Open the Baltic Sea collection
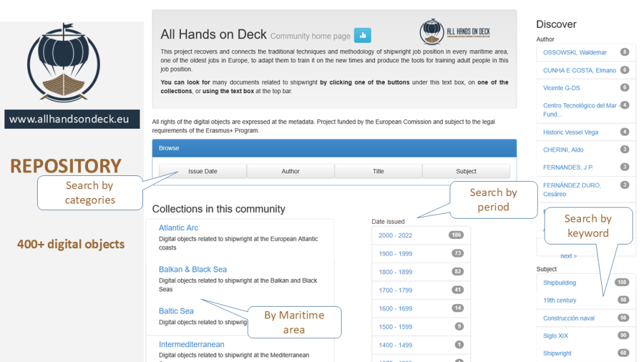644x362 pixels. click(x=176, y=310)
